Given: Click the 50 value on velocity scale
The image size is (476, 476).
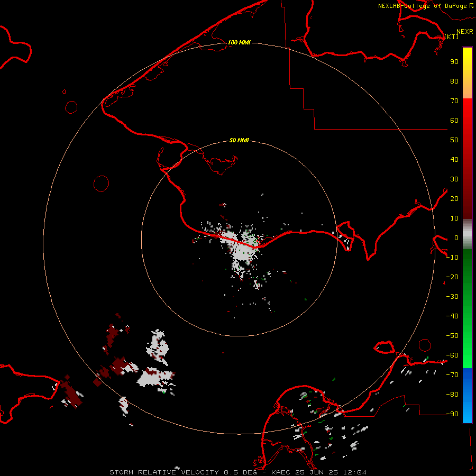Looking at the screenshot, I should [x=454, y=140].
